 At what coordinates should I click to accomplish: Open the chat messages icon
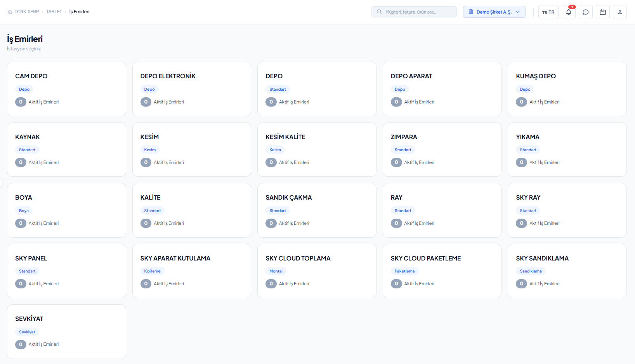(585, 12)
